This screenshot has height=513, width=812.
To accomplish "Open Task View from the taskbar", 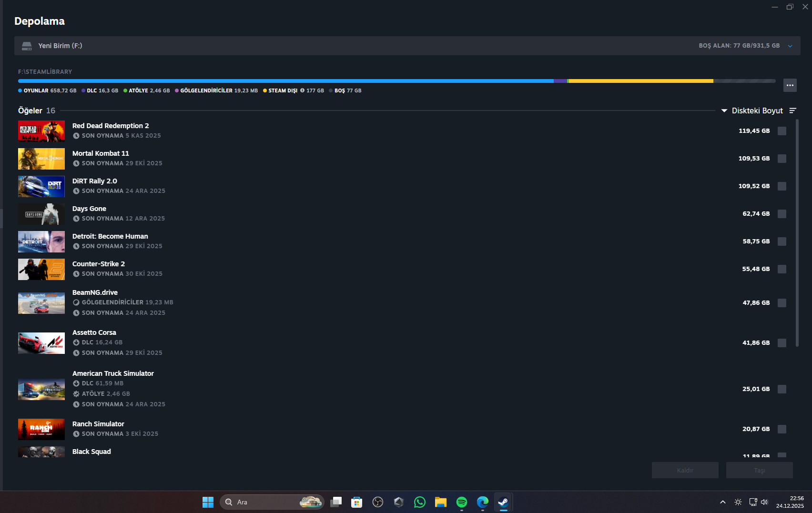I will click(336, 502).
